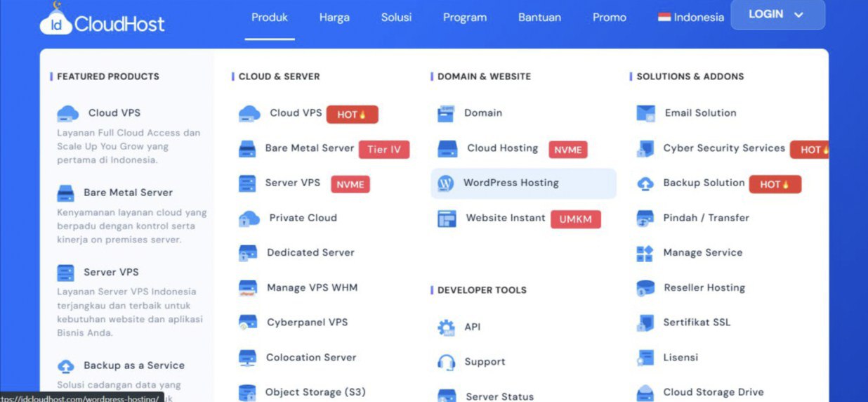Click the Manage Service icon
868x402 pixels.
pyautogui.click(x=645, y=253)
